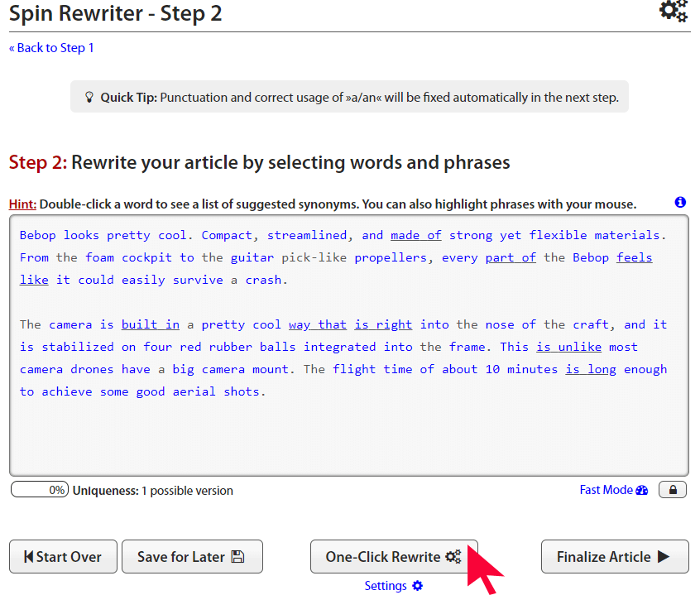Select the underlined phrase "part of"
700x595 pixels.
511,257
